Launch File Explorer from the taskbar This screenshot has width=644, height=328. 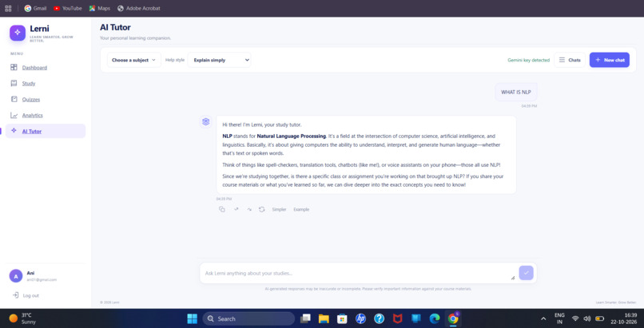coord(324,318)
